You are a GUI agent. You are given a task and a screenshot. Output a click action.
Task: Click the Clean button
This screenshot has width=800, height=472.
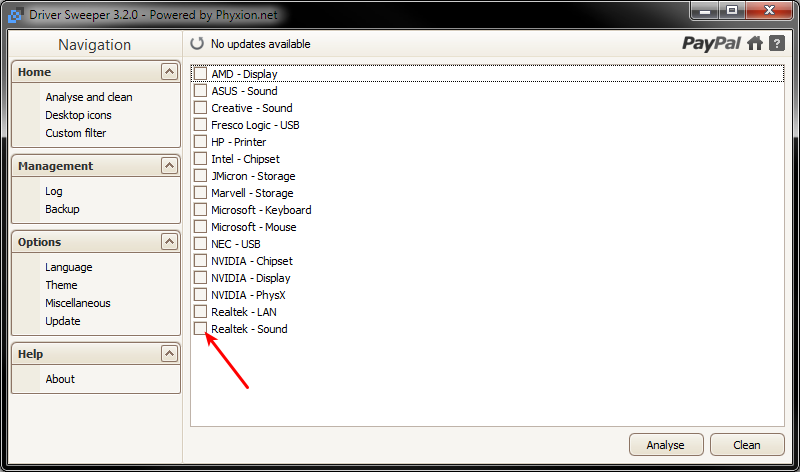click(746, 445)
